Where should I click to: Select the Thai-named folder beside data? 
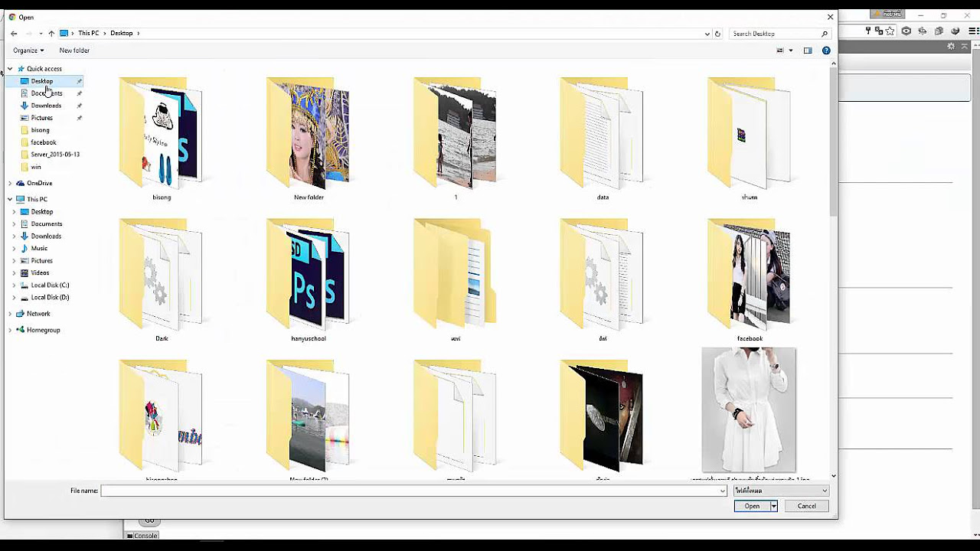[749, 132]
